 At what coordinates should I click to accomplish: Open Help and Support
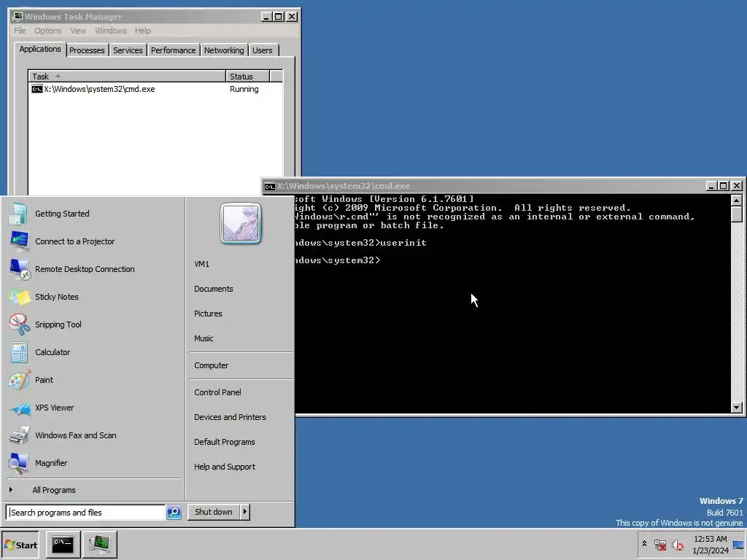pyautogui.click(x=225, y=466)
